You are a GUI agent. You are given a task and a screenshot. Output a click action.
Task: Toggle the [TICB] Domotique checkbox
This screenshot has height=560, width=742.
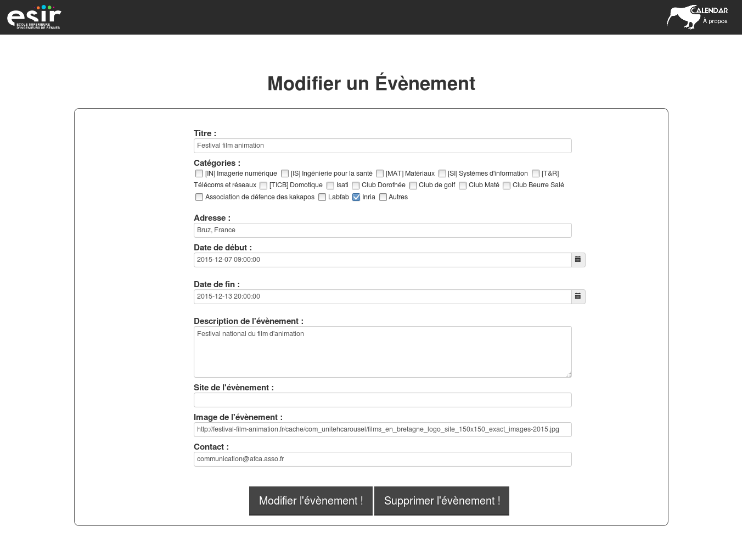tap(263, 186)
